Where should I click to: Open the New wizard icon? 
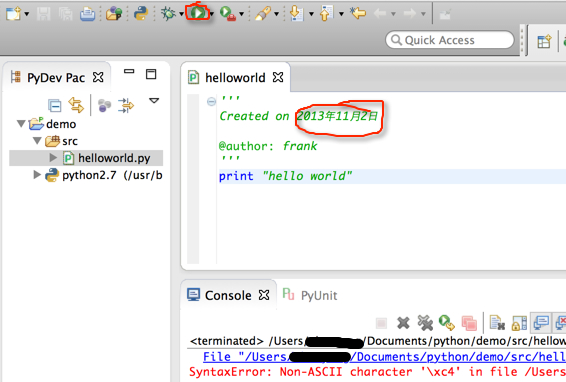pyautogui.click(x=13, y=14)
